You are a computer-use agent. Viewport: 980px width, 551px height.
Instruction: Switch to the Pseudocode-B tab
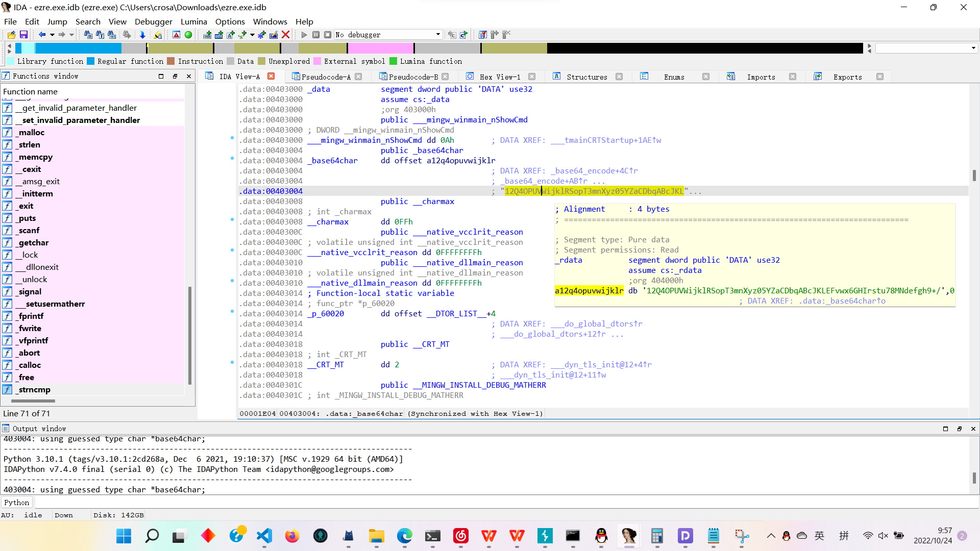pyautogui.click(x=413, y=77)
